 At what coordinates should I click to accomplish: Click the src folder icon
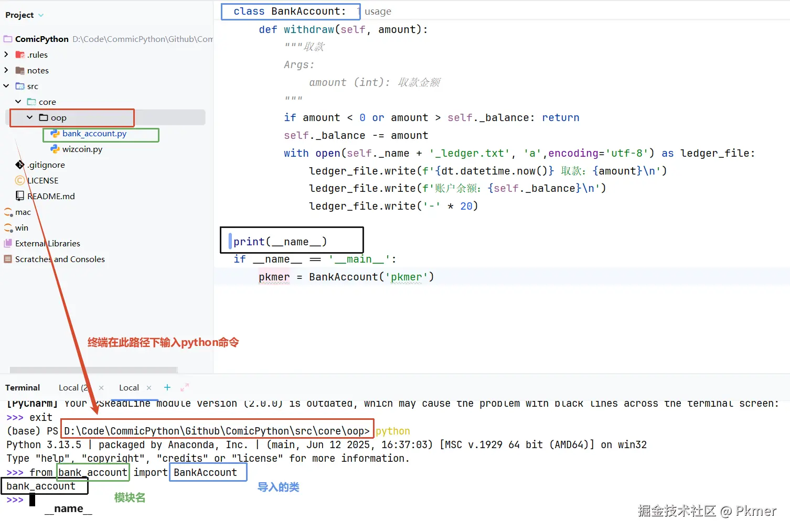click(x=20, y=86)
